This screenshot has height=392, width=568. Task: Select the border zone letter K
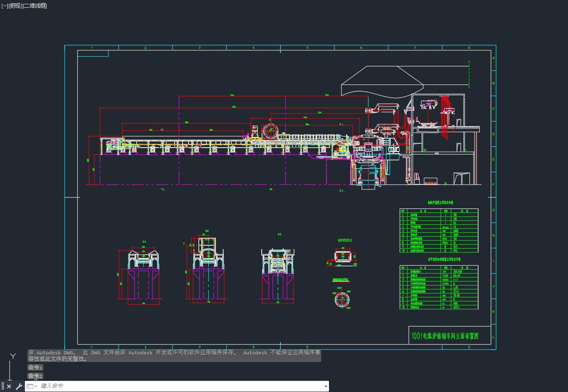(x=493, y=312)
